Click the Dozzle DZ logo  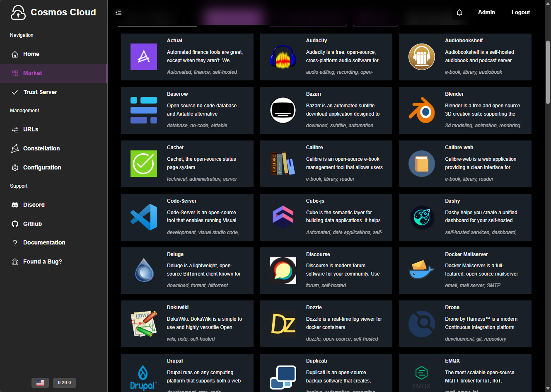[x=283, y=324]
